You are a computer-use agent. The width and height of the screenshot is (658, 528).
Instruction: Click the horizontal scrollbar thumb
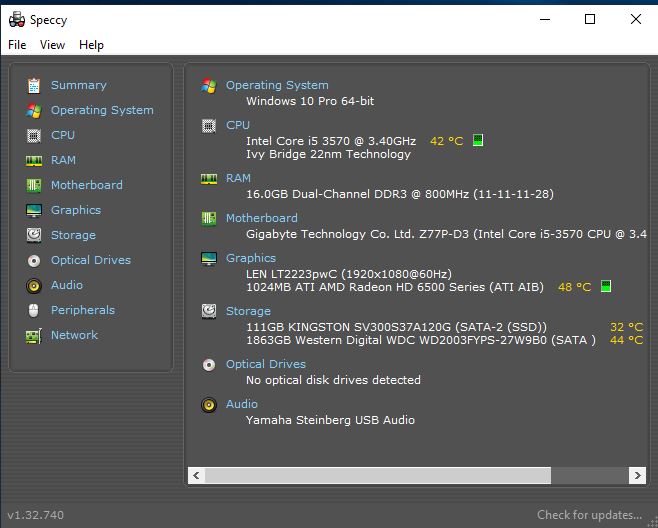[378, 476]
